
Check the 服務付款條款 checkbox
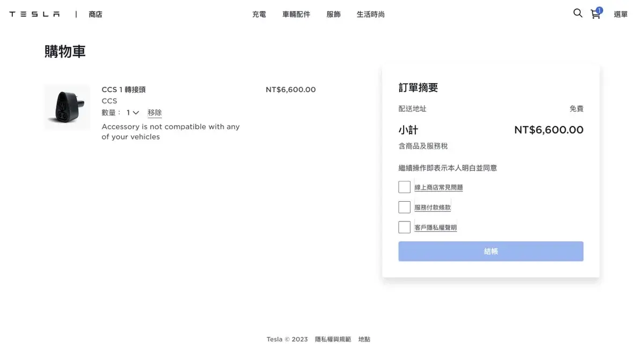click(x=404, y=207)
